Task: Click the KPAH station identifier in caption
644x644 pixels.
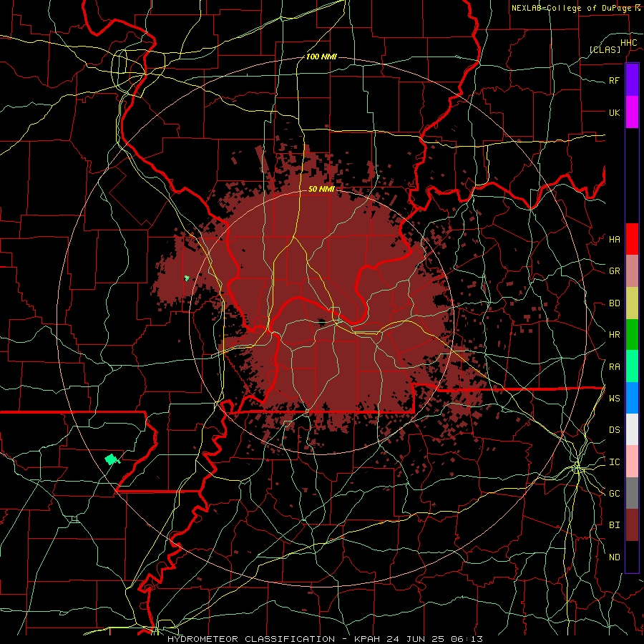Action: (367, 639)
